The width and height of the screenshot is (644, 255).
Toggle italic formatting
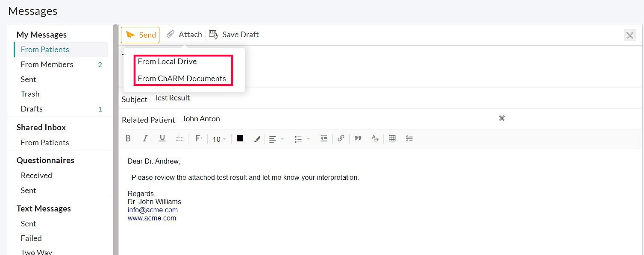(x=145, y=138)
